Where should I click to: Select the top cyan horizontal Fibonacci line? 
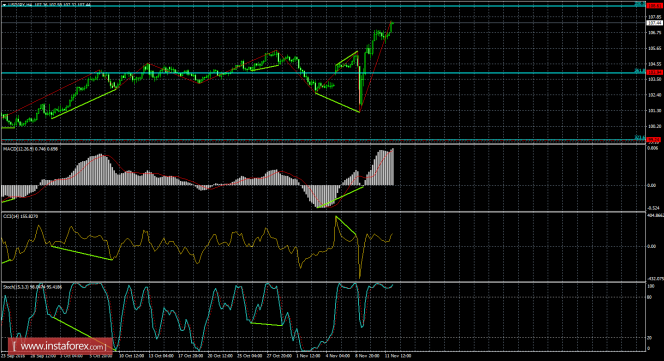pyautogui.click(x=322, y=6)
